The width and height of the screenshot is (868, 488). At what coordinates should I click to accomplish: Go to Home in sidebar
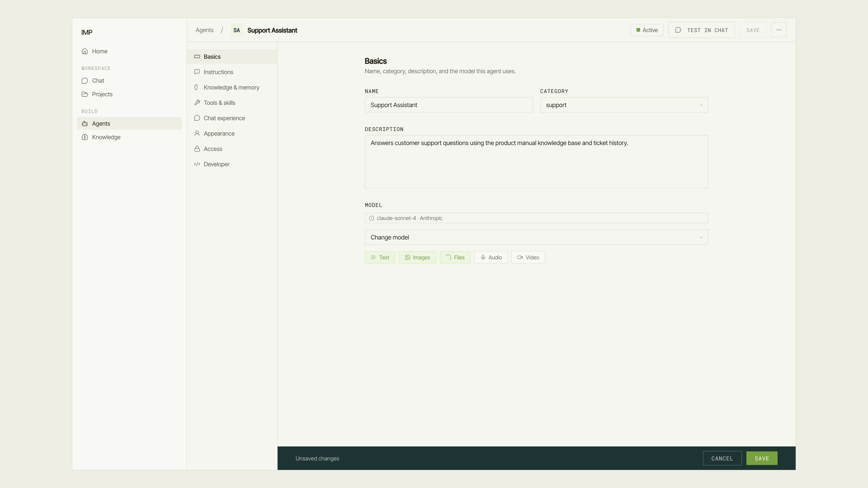tap(129, 51)
